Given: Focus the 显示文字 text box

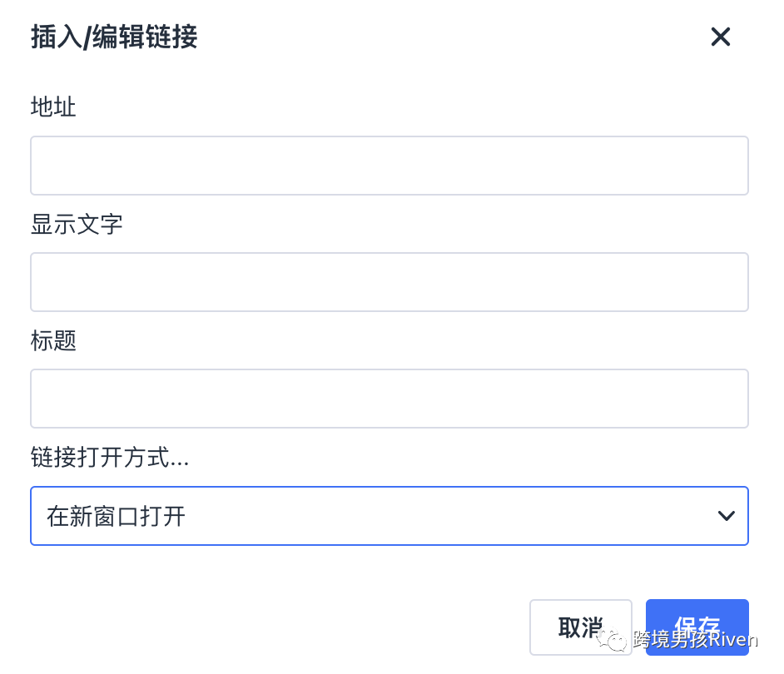Looking at the screenshot, I should 389,282.
